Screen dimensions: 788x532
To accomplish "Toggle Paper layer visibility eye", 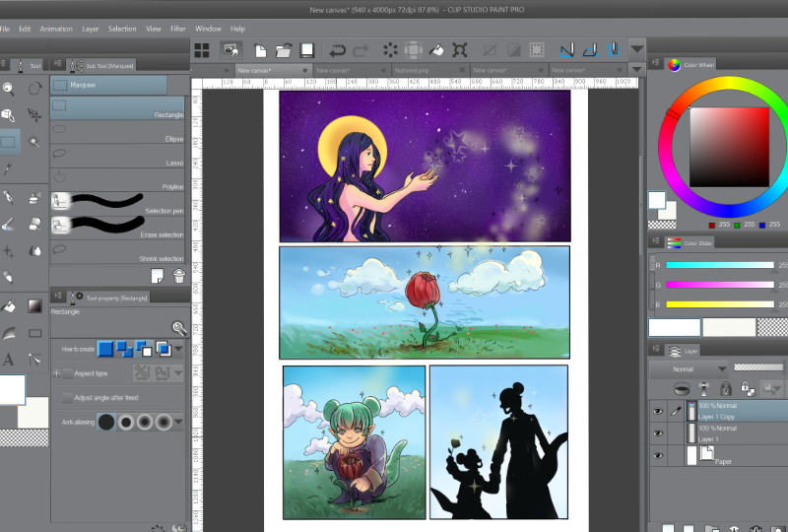I will [657, 456].
